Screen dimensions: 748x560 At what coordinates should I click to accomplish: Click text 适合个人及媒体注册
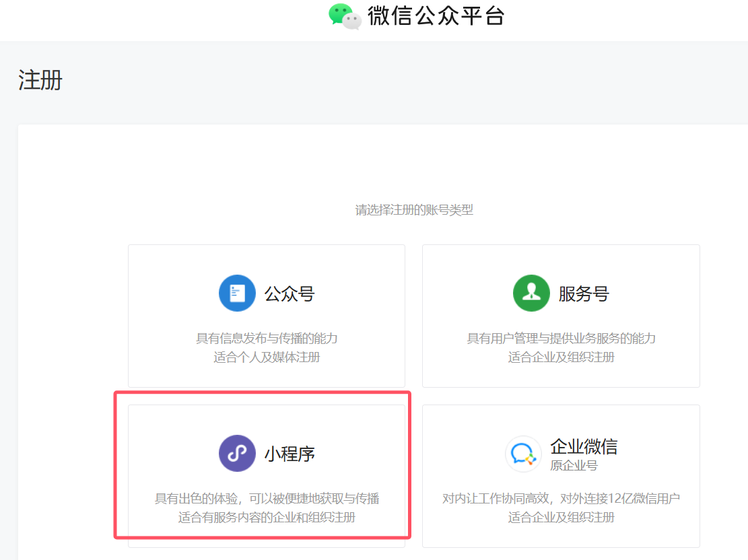[x=267, y=357]
